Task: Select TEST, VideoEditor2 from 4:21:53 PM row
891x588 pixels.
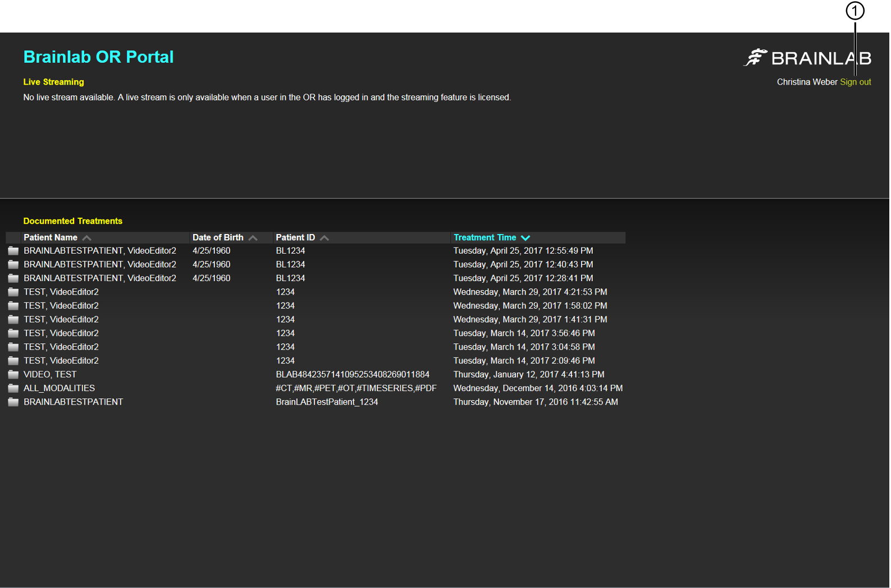Action: 61,292
